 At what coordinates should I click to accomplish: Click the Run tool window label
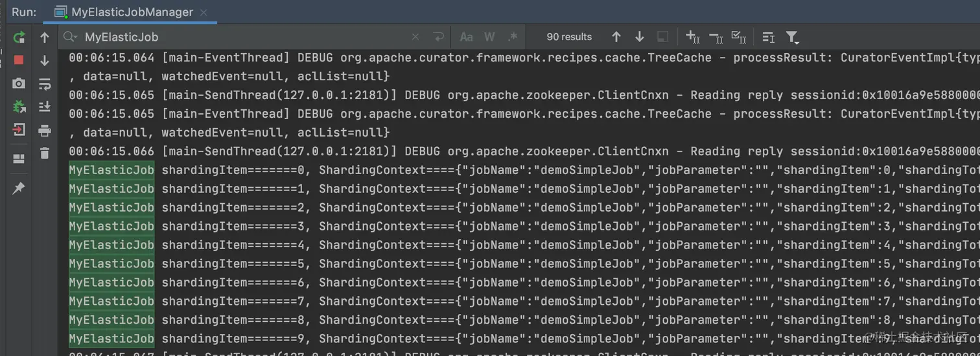(x=24, y=12)
